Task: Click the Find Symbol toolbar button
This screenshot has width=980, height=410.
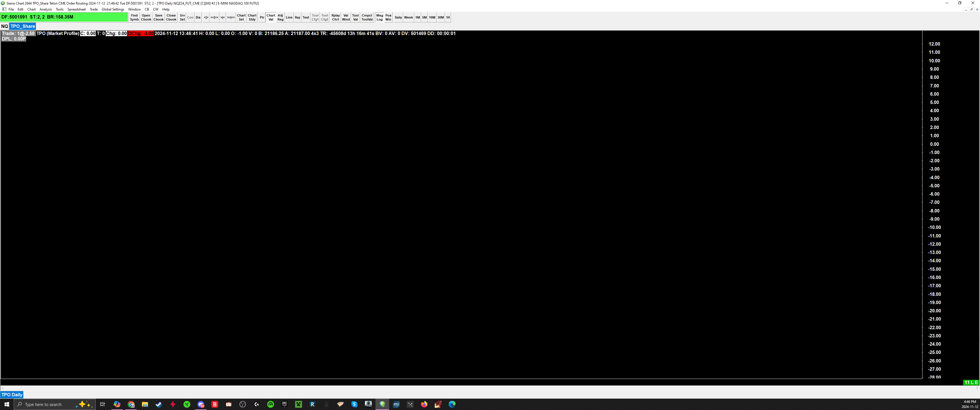Action: pyautogui.click(x=134, y=17)
